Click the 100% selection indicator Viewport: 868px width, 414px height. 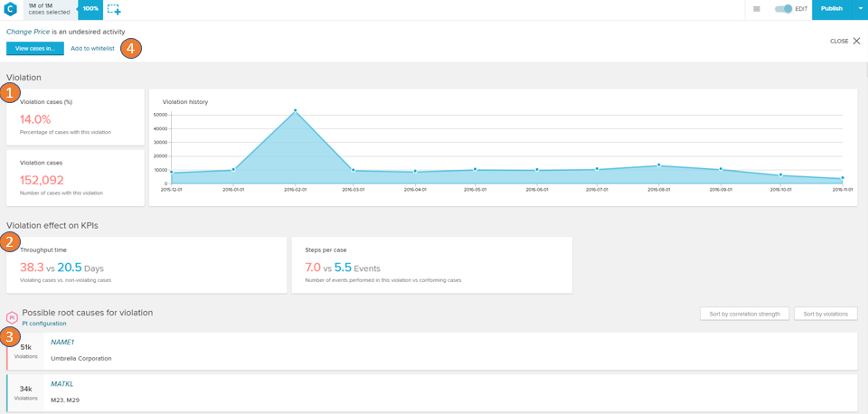90,9
